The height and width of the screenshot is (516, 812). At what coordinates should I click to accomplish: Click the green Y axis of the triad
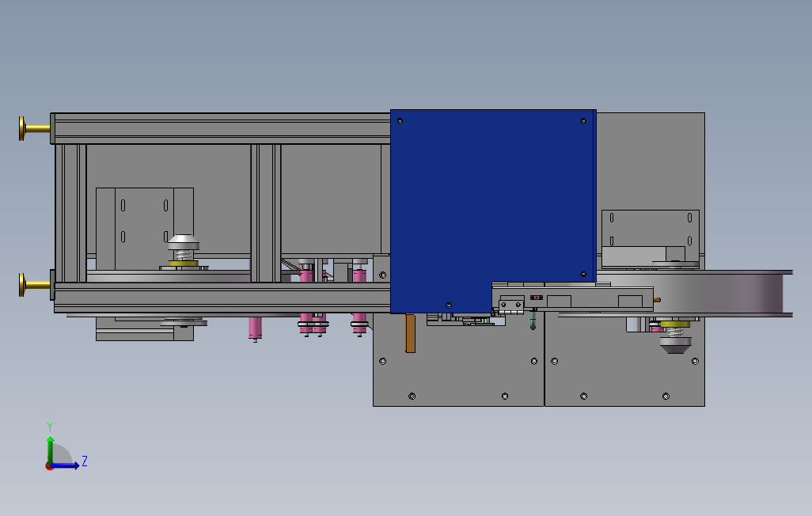[50, 450]
